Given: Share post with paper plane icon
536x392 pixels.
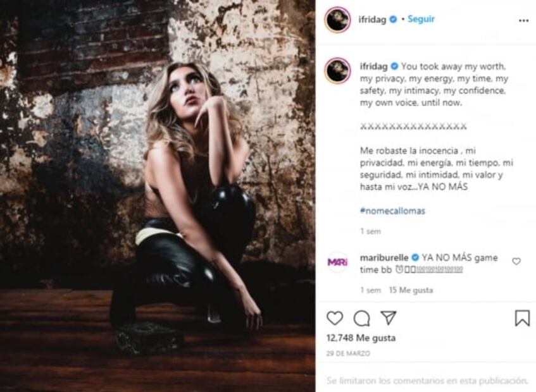Looking at the screenshot, I should 389,318.
